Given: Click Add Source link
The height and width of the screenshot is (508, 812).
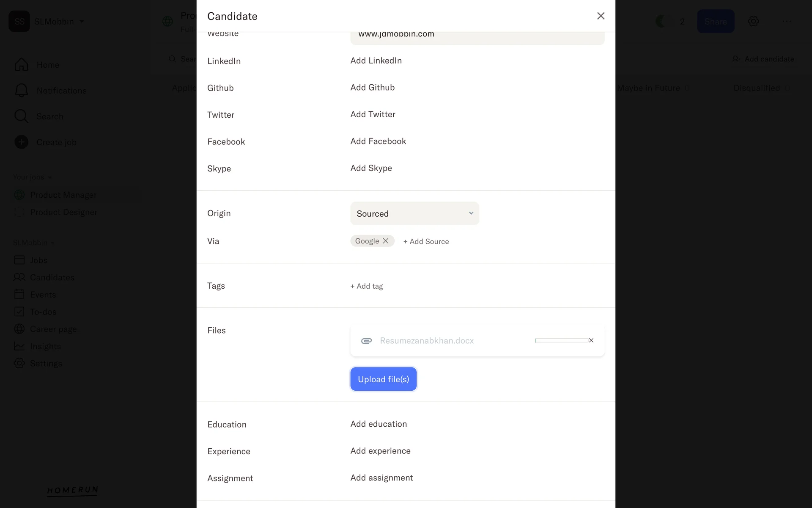Looking at the screenshot, I should pos(426,241).
